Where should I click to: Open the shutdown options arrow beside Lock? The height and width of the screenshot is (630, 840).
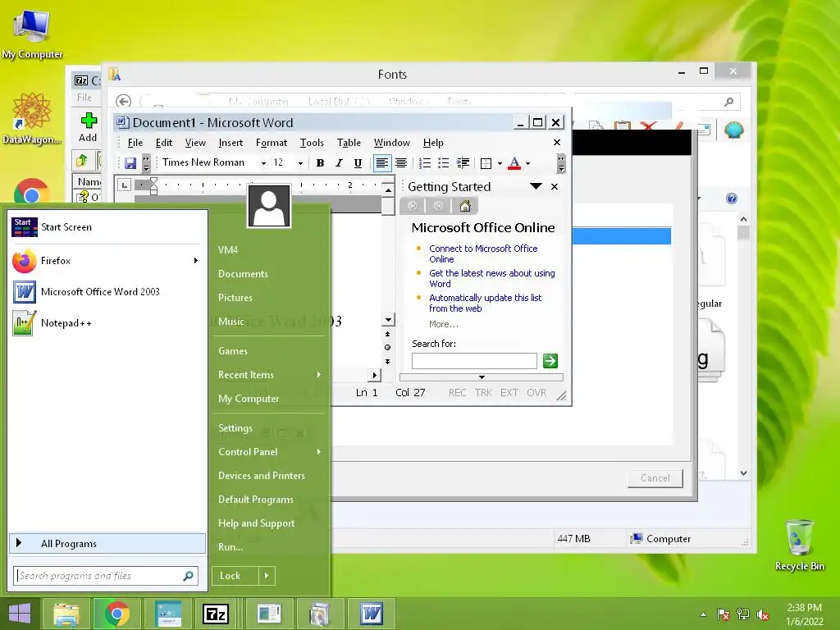(267, 576)
